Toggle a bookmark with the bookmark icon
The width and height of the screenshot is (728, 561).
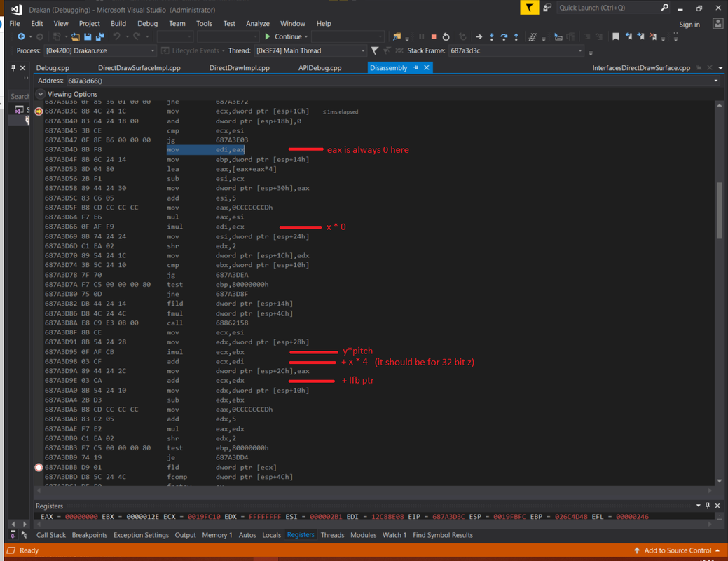616,36
